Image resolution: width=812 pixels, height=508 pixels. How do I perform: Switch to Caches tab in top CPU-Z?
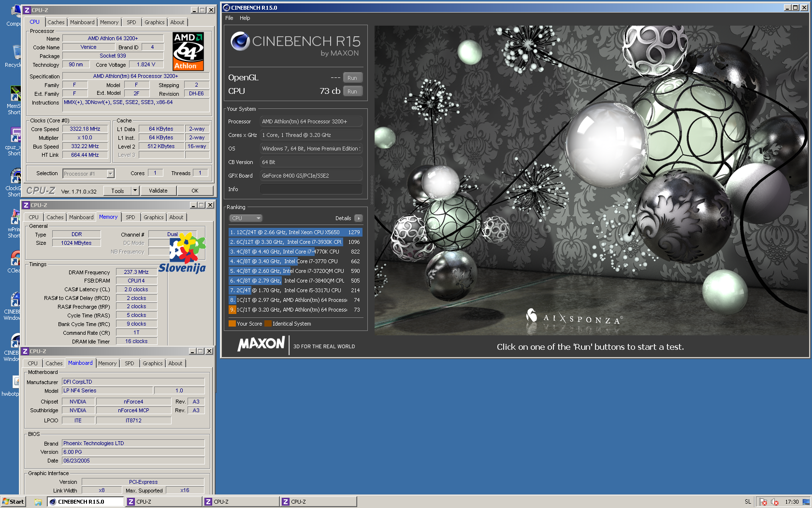pos(56,22)
